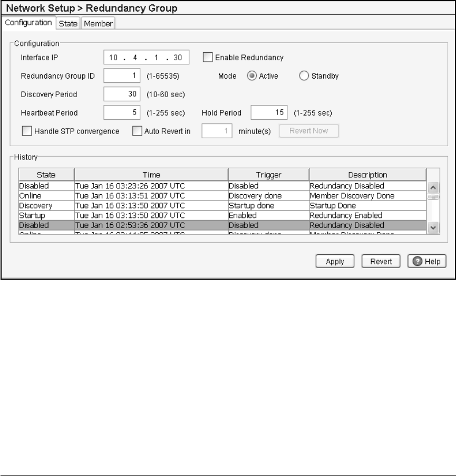
Task: Click History scrollbar up arrow
Action: (x=433, y=187)
